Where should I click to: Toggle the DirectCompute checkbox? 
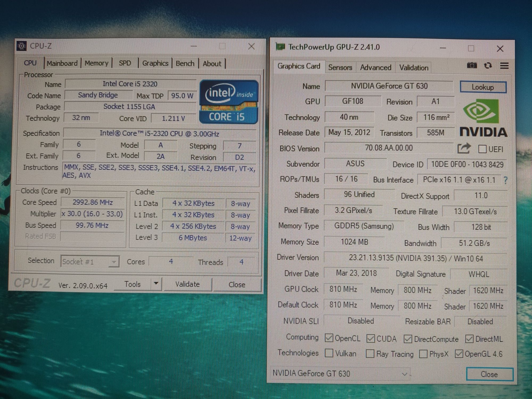tap(408, 339)
